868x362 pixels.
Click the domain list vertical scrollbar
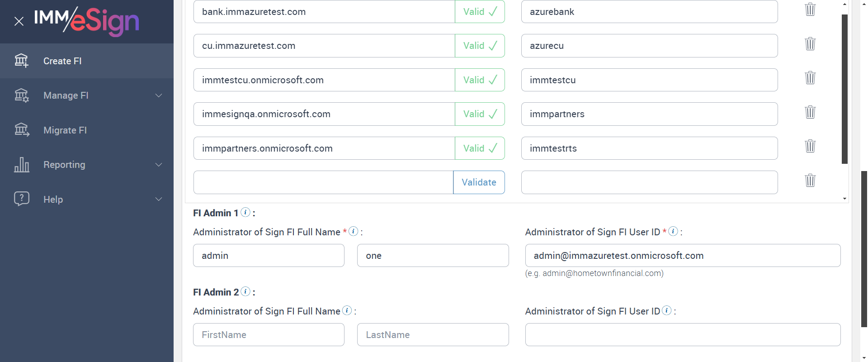844,90
